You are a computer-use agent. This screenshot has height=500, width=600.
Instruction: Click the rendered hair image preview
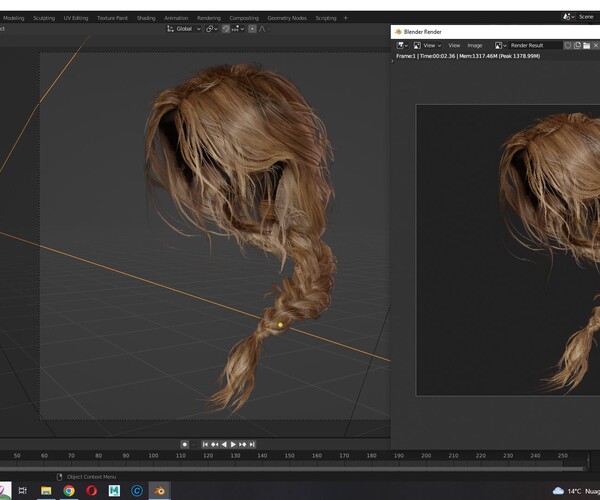click(508, 250)
